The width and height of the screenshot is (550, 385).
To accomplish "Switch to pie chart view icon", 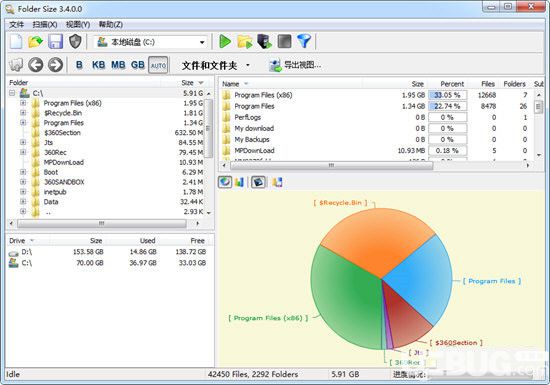I will 225,182.
